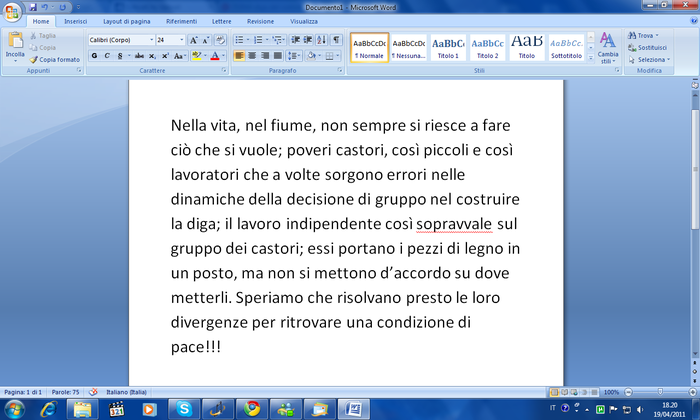Apply subscript formatting
This screenshot has width=700, height=420.
(152, 56)
